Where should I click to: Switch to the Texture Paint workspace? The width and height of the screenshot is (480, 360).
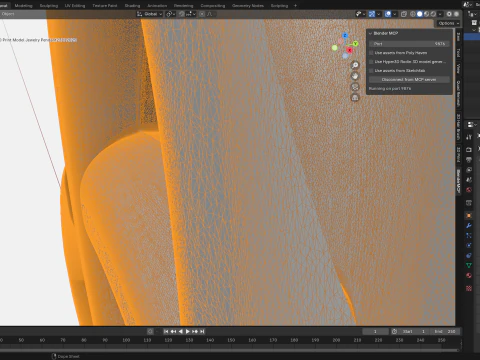(104, 6)
